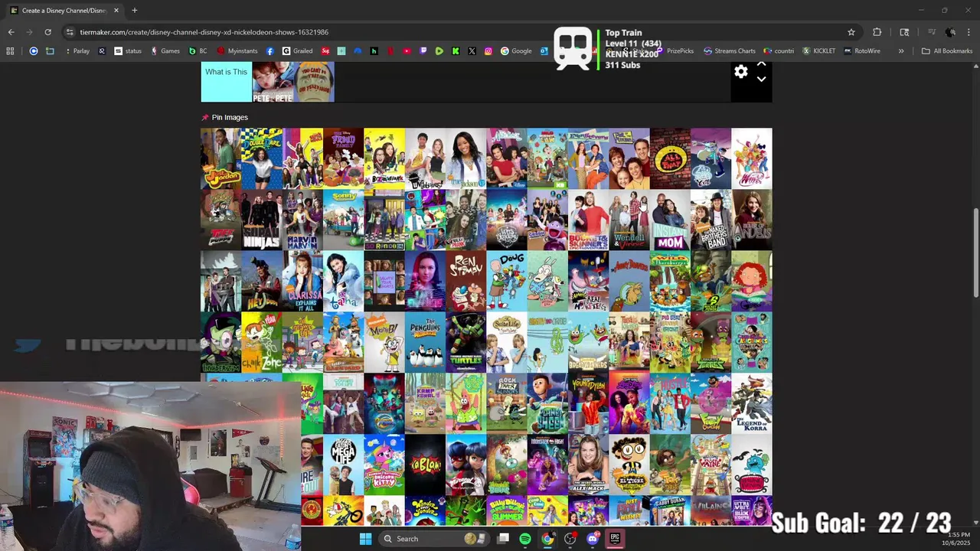The height and width of the screenshot is (551, 980).
Task: Select the Invader Zim image
Action: [x=220, y=342]
